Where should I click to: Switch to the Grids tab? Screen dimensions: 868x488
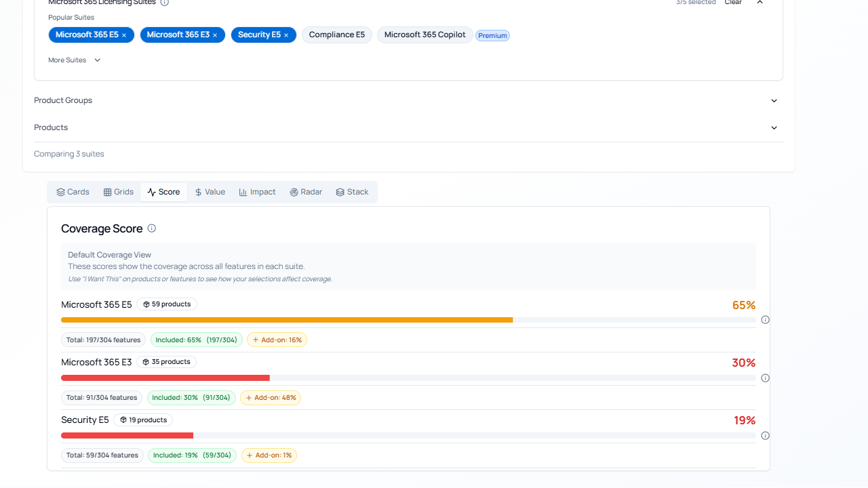click(x=119, y=192)
